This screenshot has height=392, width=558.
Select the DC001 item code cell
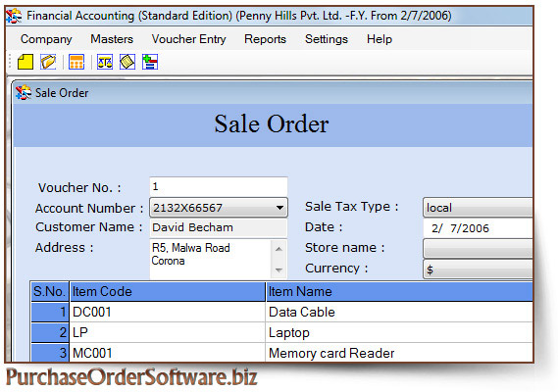(x=168, y=312)
